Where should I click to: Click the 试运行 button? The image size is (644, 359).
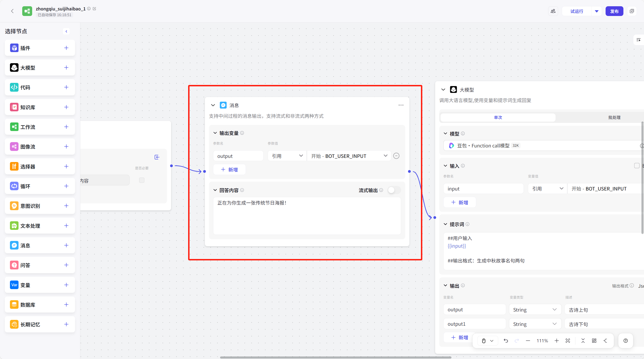pos(576,11)
